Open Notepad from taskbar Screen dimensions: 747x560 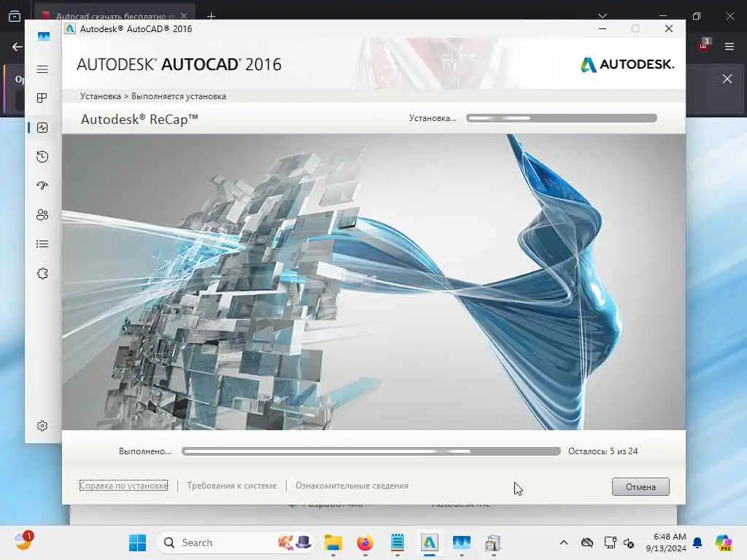point(398,542)
